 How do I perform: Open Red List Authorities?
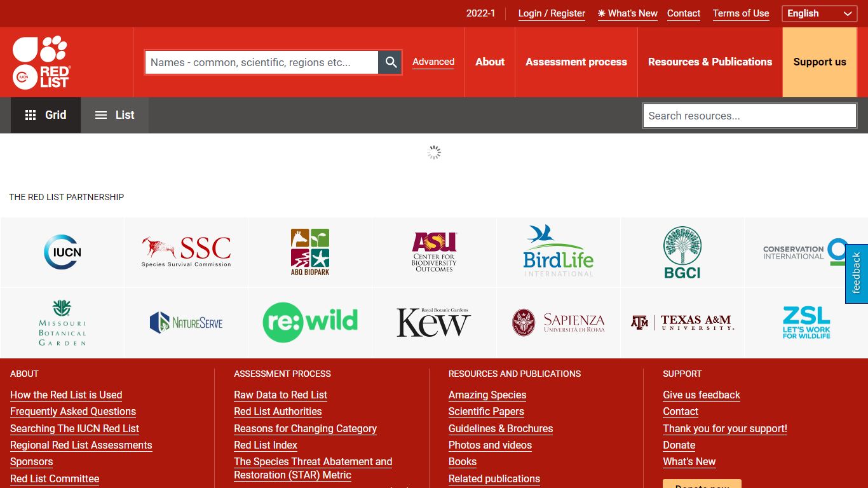tap(278, 412)
